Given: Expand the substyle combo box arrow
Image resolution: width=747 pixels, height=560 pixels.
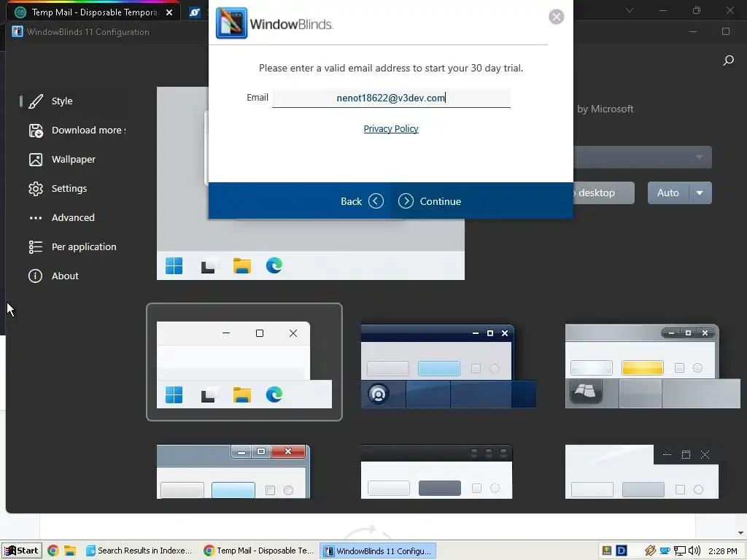Looking at the screenshot, I should (699, 157).
